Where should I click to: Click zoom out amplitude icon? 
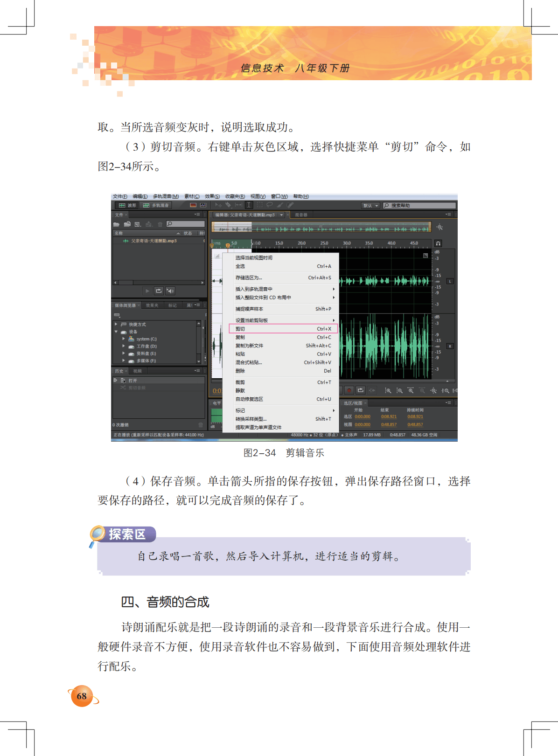click(x=399, y=390)
